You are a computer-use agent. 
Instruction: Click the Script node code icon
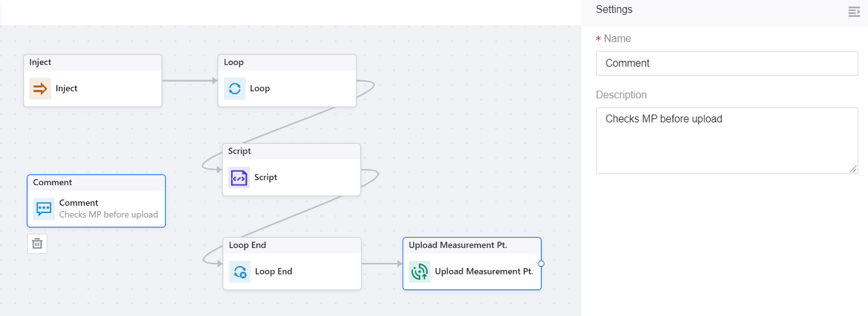pos(239,177)
